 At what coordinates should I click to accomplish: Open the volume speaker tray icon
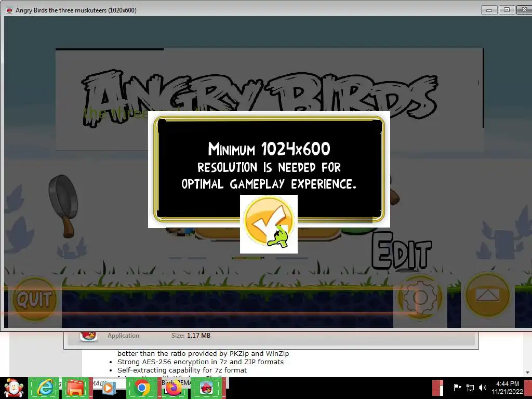point(483,388)
